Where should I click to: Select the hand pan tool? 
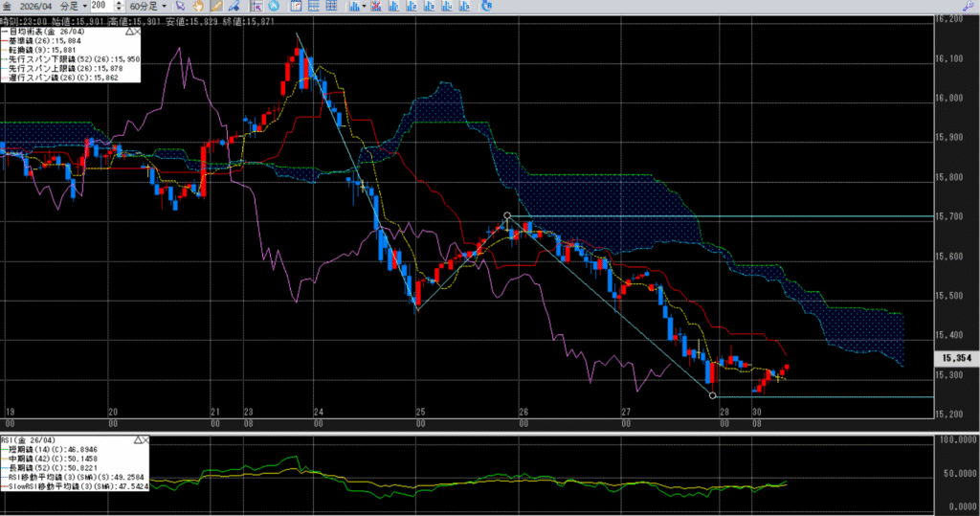[x=198, y=7]
